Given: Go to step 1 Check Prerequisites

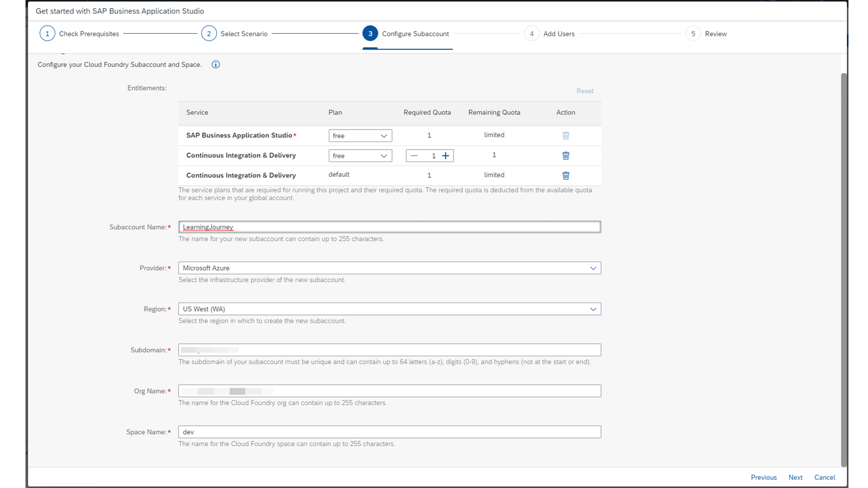Looking at the screenshot, I should [79, 34].
